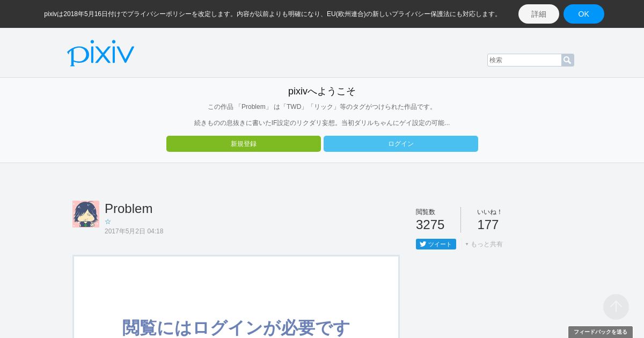644x338 pixels.
Task: Click the 閲覧数 label
Action: 426,212
